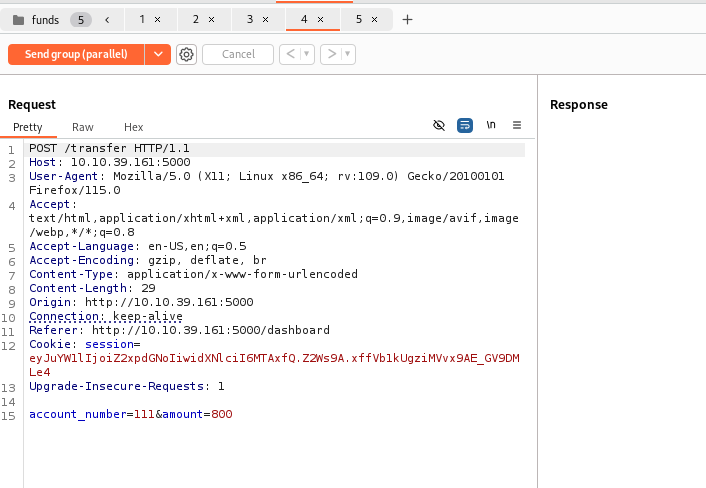This screenshot has height=488, width=706.
Task: Switch to the Raw view tab
Action: [83, 127]
